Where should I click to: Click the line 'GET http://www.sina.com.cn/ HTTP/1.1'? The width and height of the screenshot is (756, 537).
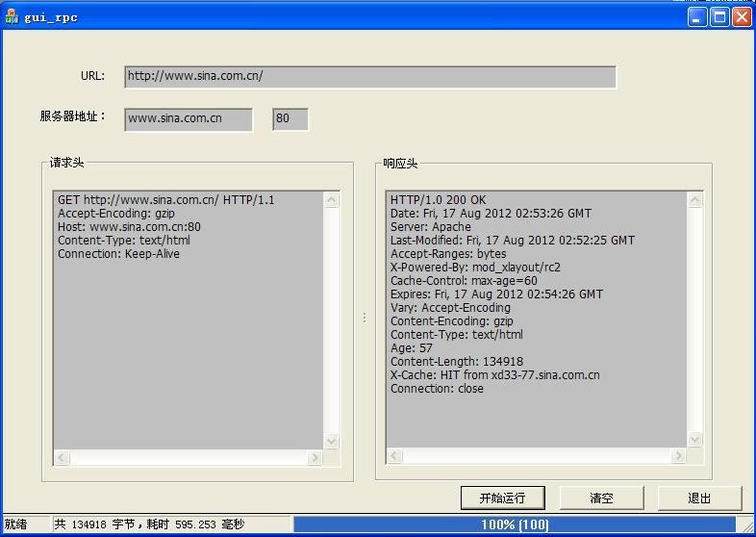[x=165, y=200]
